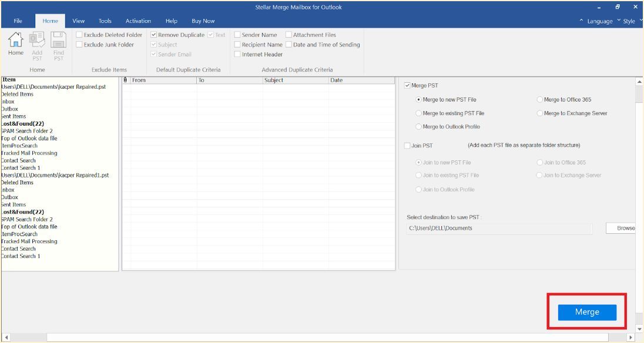Select Tracked Mail Processing under kacper Repaired.pst
The height and width of the screenshot is (343, 644).
point(29,153)
